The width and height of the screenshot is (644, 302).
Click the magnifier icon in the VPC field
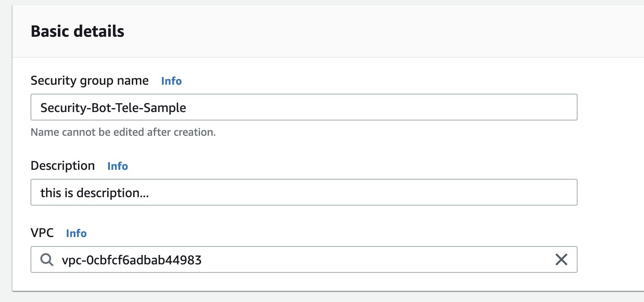click(47, 259)
